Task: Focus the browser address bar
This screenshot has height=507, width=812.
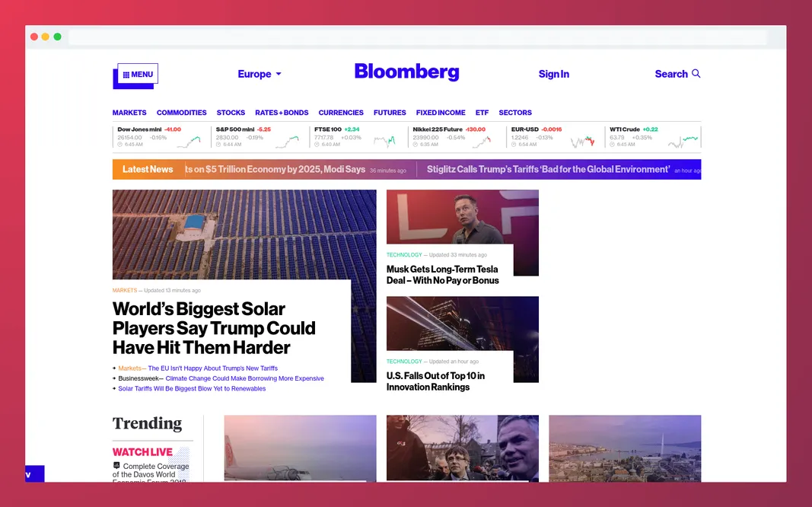Action: click(x=417, y=37)
